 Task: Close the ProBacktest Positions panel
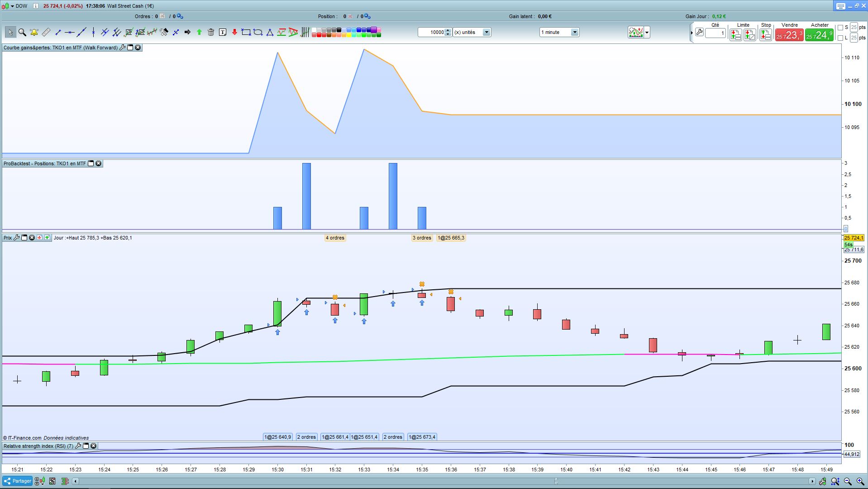pos(99,163)
